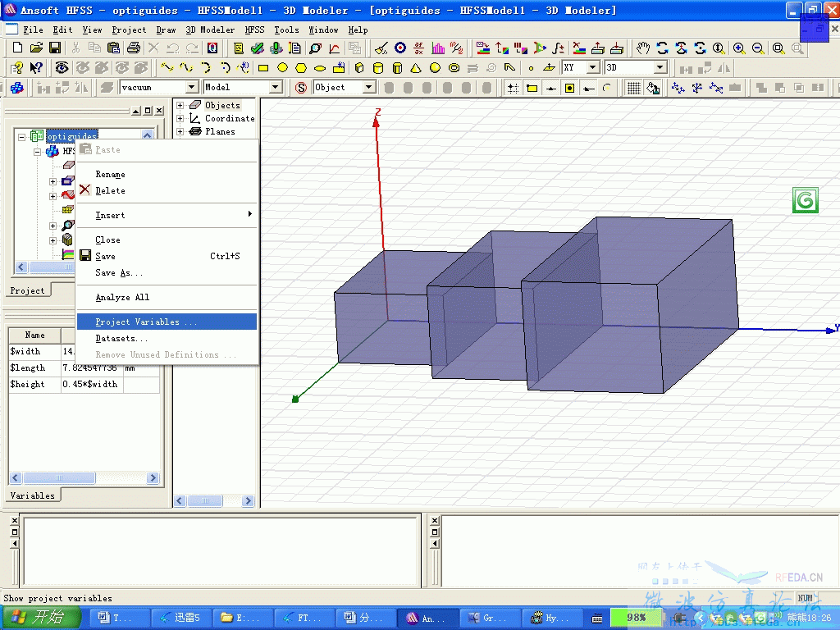Viewport: 840px width, 630px height.
Task: Open the Model dropdown in toolbar
Action: click(x=276, y=87)
